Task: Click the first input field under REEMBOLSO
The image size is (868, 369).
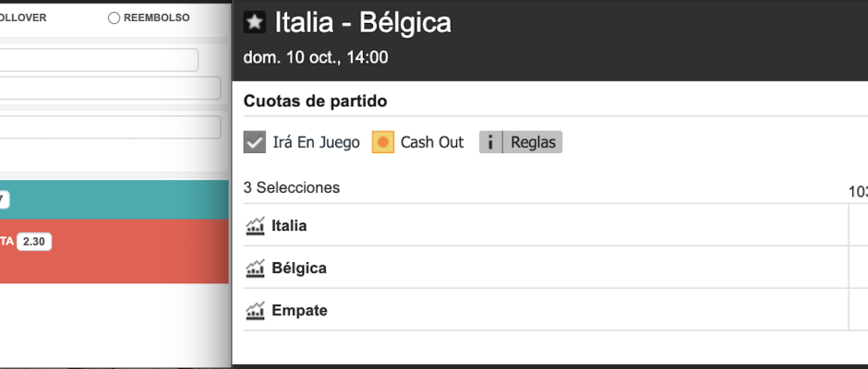Action: [x=99, y=60]
